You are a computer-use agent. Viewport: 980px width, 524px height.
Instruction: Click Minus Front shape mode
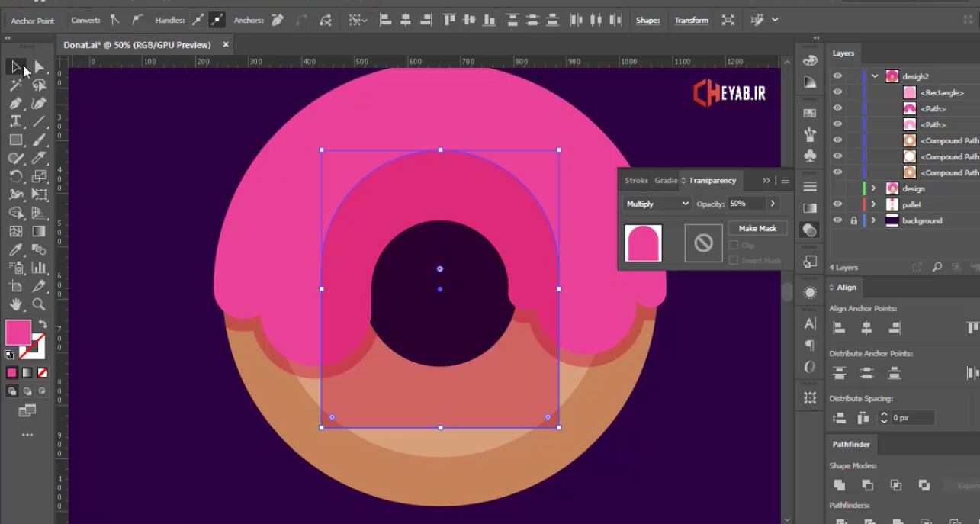point(867,485)
